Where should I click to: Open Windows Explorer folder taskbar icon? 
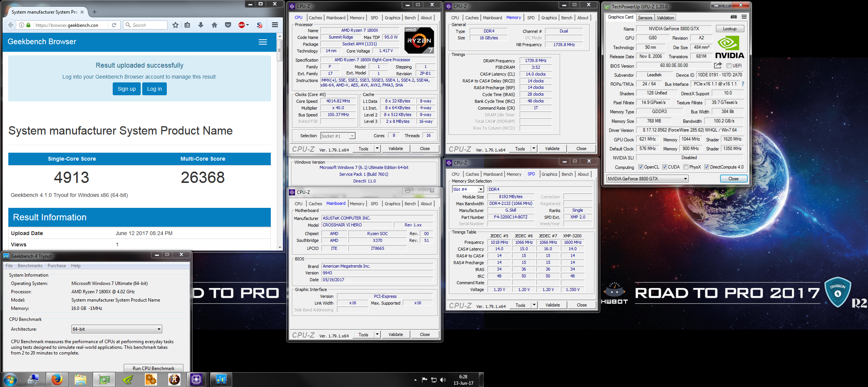[81, 379]
